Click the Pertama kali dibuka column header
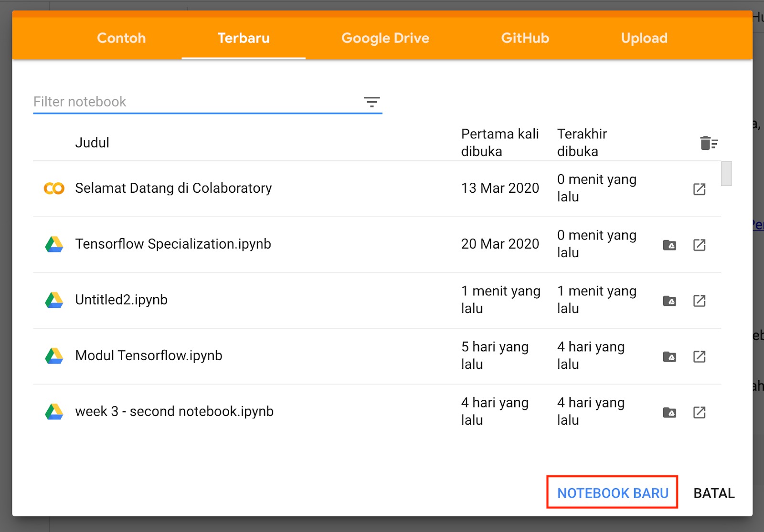 (500, 143)
